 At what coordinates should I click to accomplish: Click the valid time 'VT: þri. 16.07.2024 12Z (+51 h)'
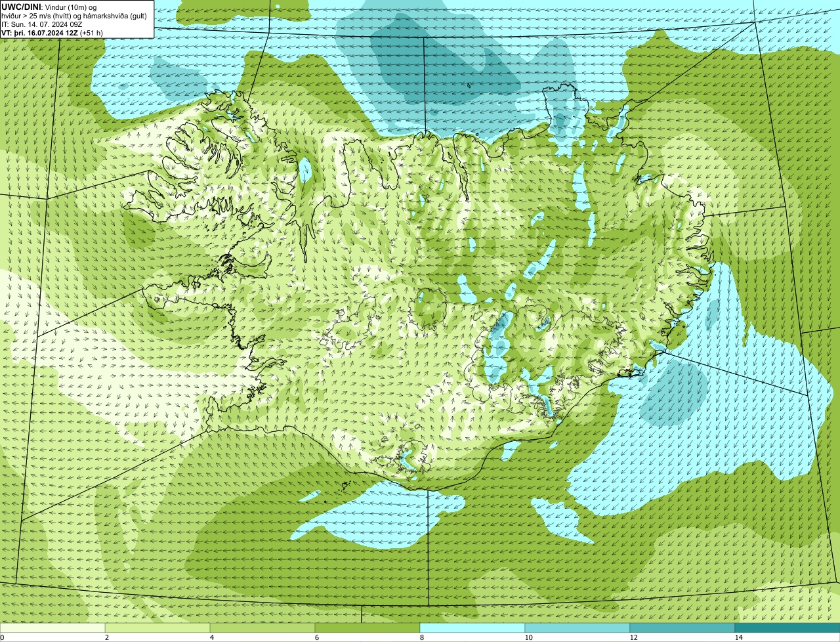coord(52,32)
